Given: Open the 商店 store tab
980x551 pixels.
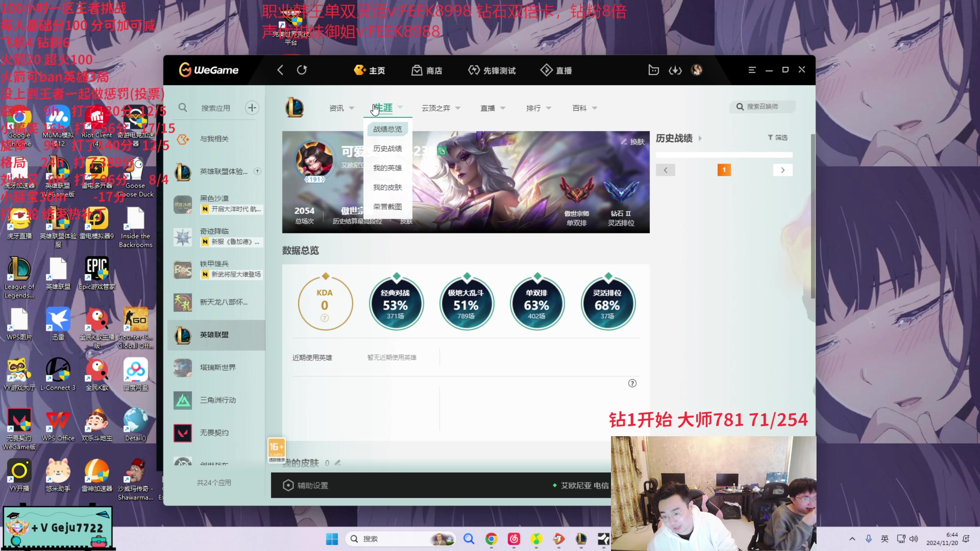Looking at the screenshot, I should click(x=427, y=70).
